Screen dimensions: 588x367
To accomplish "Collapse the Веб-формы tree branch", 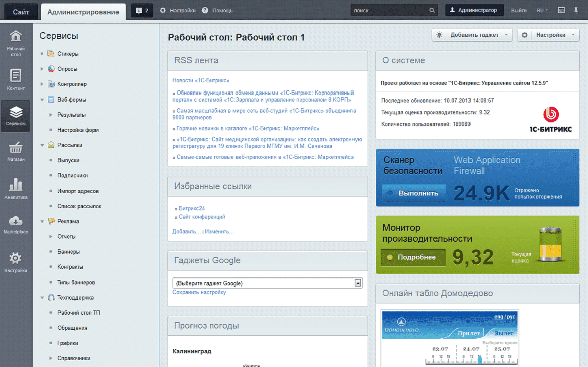I will pyautogui.click(x=42, y=99).
